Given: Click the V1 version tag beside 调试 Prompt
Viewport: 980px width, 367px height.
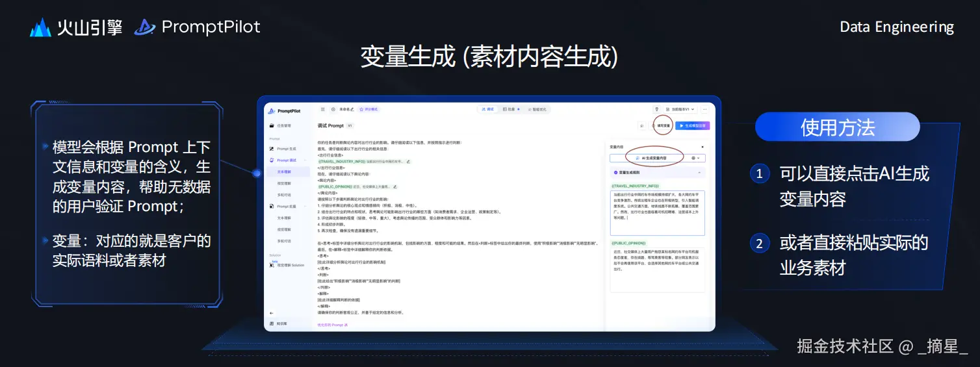Looking at the screenshot, I should tap(350, 125).
